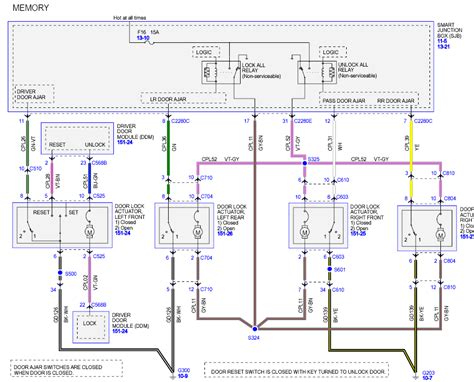
Task: Select the C2280C label beside pin 7
Action: coord(423,121)
